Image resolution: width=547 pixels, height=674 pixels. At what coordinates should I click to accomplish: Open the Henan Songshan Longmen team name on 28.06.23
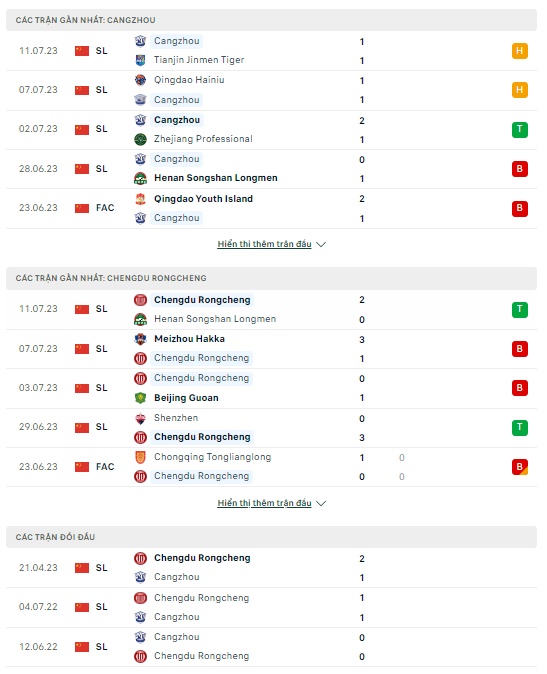(216, 178)
